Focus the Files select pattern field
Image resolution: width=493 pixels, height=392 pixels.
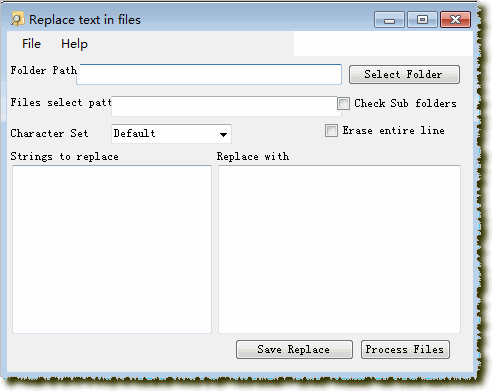pos(226,106)
